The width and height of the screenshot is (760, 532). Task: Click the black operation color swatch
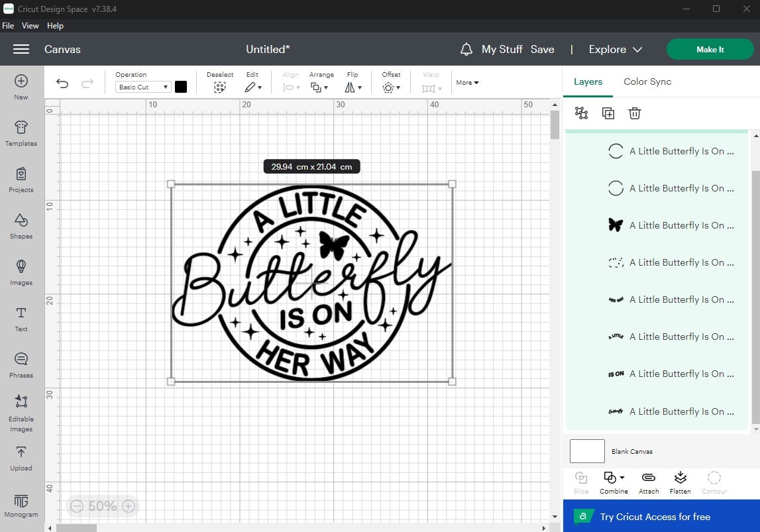(181, 87)
